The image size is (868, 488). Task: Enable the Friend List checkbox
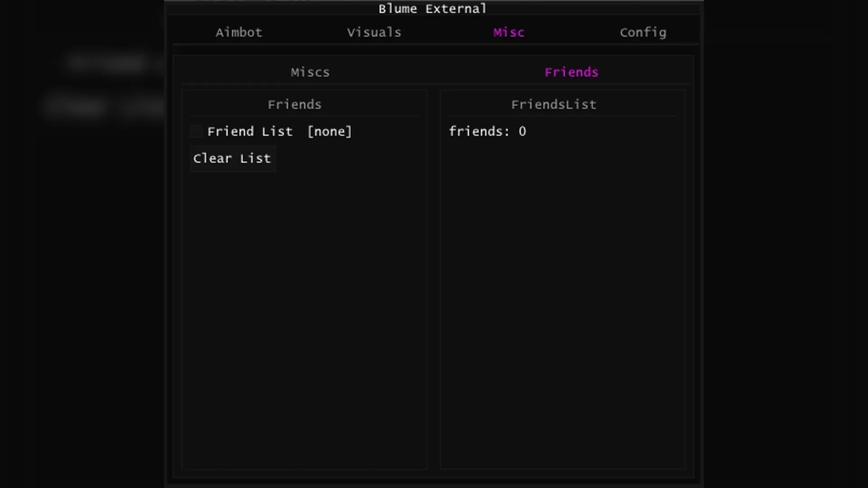(196, 131)
